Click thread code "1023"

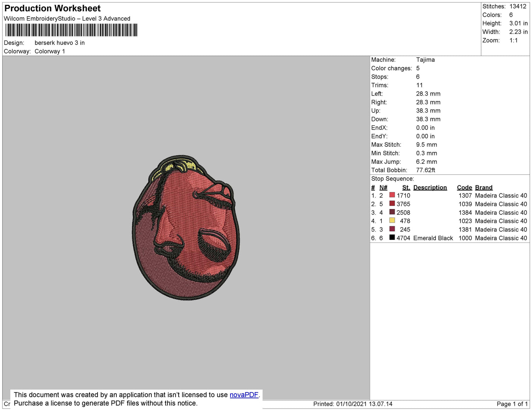pyautogui.click(x=465, y=221)
